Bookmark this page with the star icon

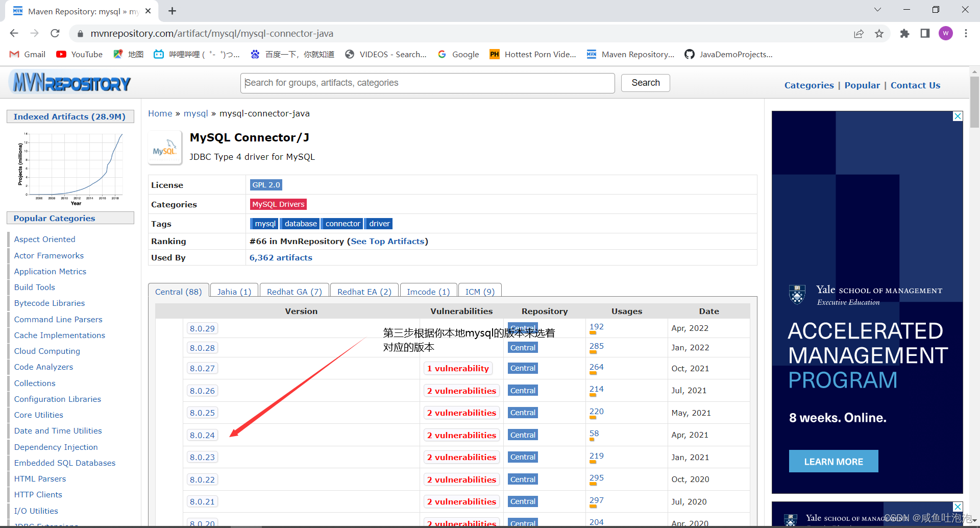point(879,34)
